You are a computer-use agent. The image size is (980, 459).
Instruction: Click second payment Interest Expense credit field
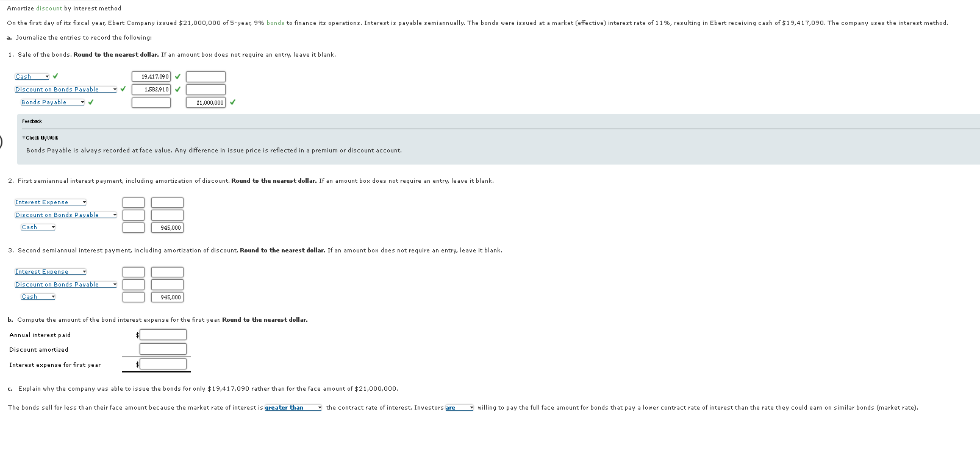167,272
